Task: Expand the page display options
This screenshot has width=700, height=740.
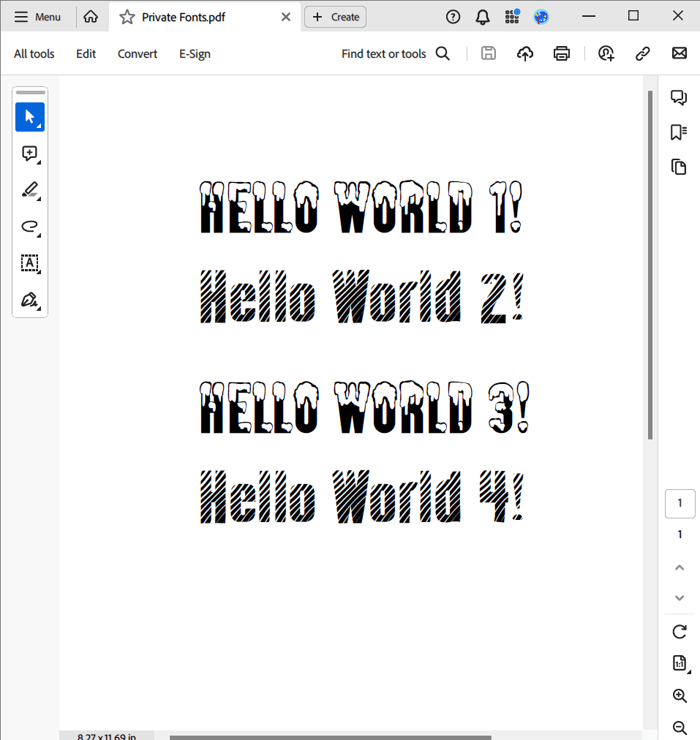Action: [x=680, y=663]
